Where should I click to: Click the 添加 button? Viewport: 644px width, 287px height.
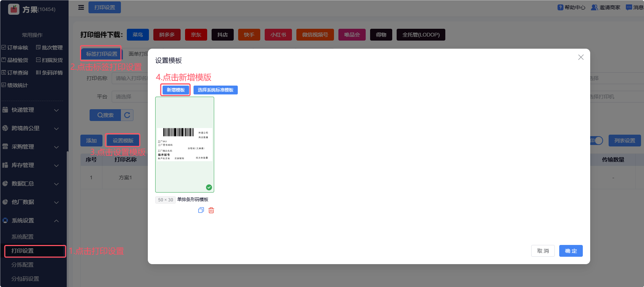click(91, 141)
